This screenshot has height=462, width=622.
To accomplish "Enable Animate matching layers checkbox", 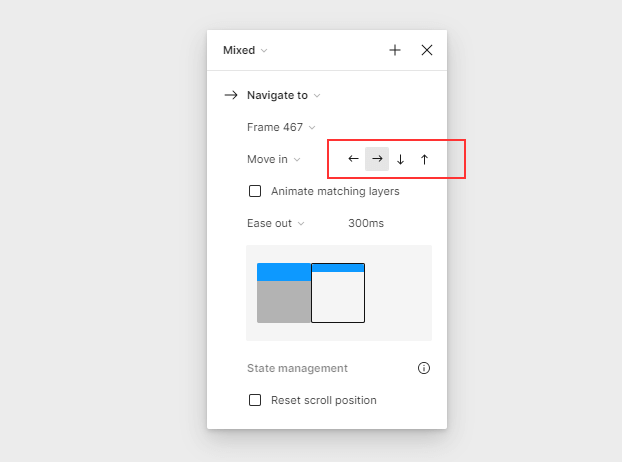I will point(255,191).
